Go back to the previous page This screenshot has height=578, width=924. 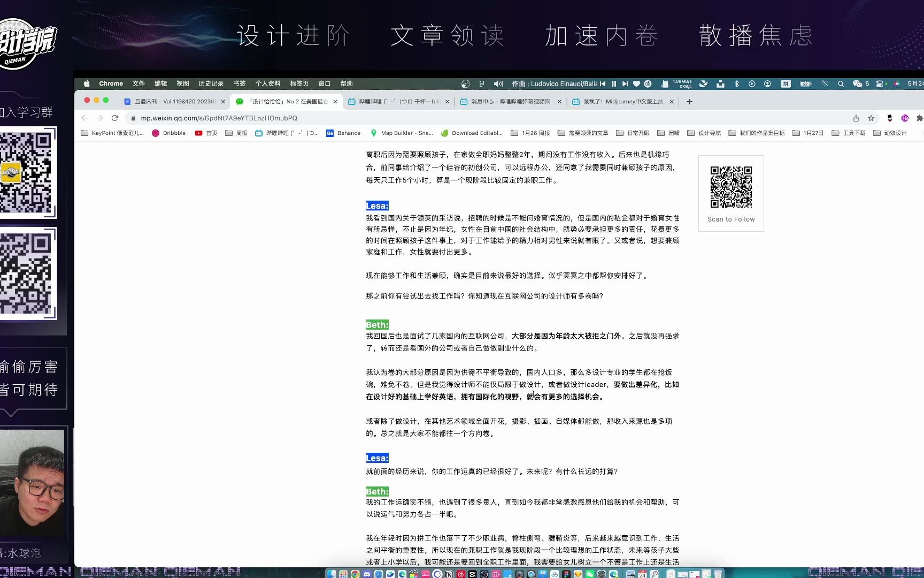(x=84, y=118)
